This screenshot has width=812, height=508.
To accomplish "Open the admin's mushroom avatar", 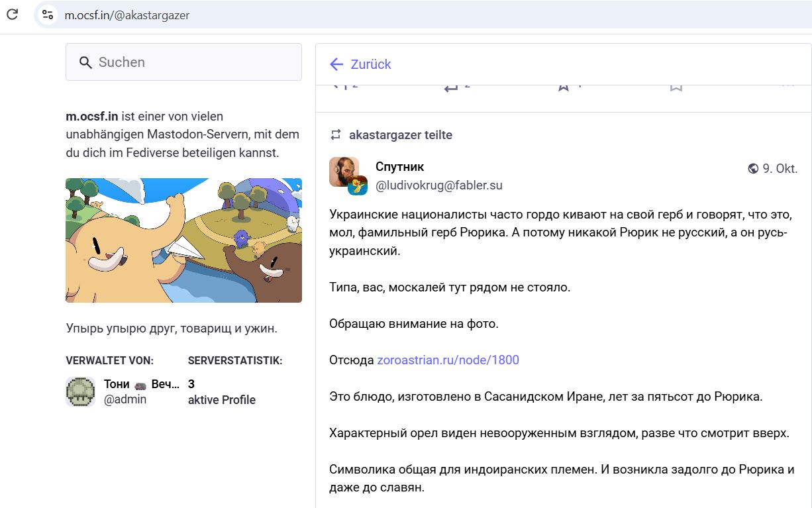I will [x=81, y=391].
